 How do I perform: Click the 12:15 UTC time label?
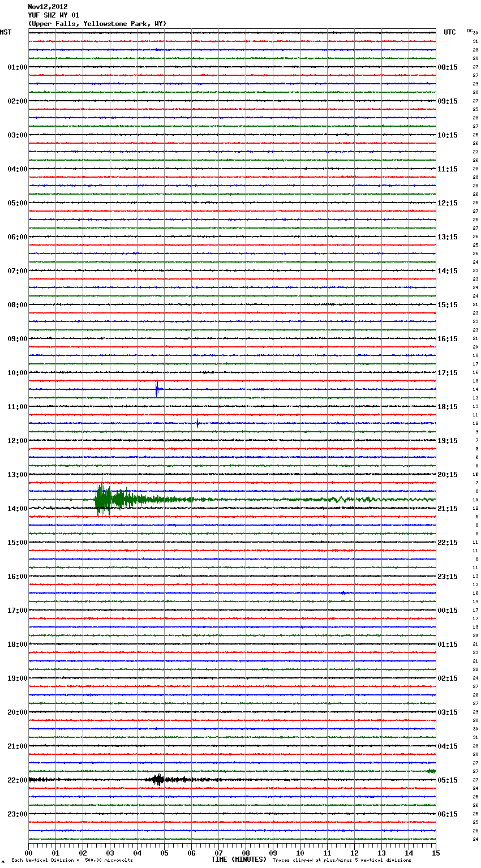tap(448, 203)
